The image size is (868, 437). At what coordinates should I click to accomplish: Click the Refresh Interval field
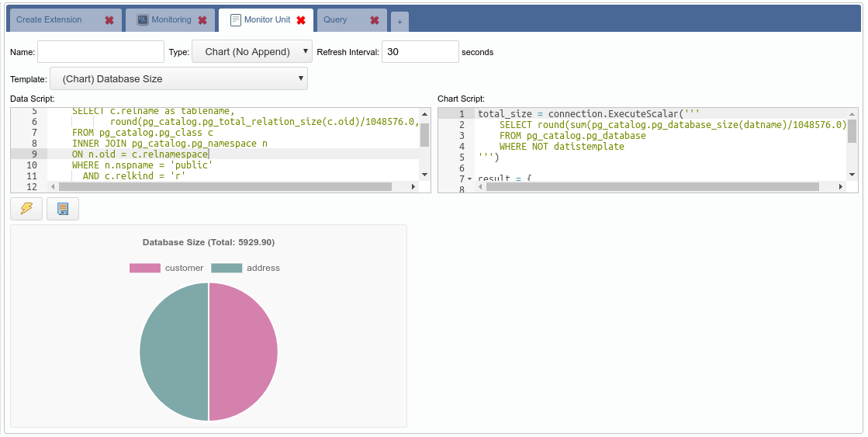420,52
